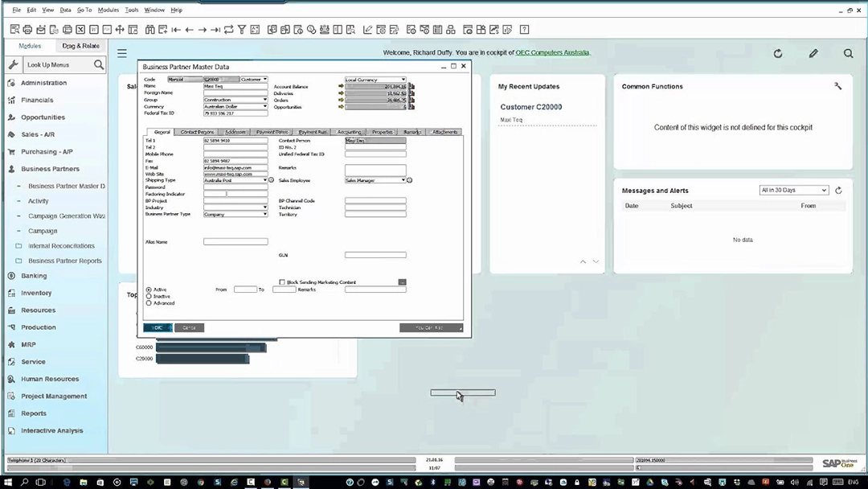The image size is (868, 489).
Task: Open the Group dropdown showing Construction
Action: pos(264,100)
